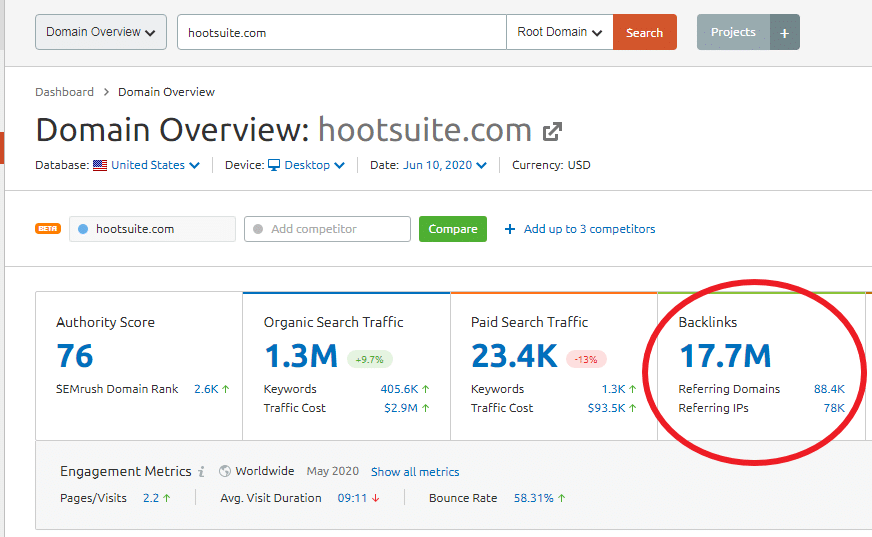The width and height of the screenshot is (872, 537).
Task: Click the Pages/Visits 2.2 value
Action: (x=151, y=498)
